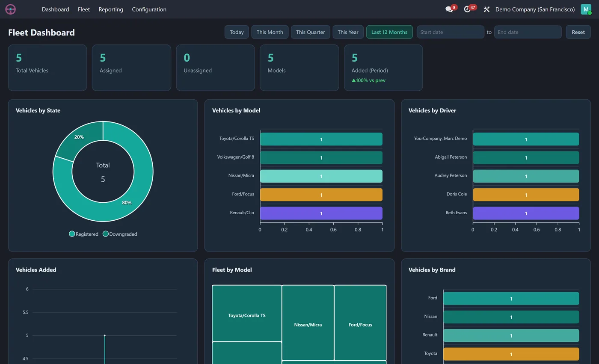Viewport: 599px width, 364px height.
Task: Click the Ford bar in Vehicles by Brand
Action: coord(511,299)
